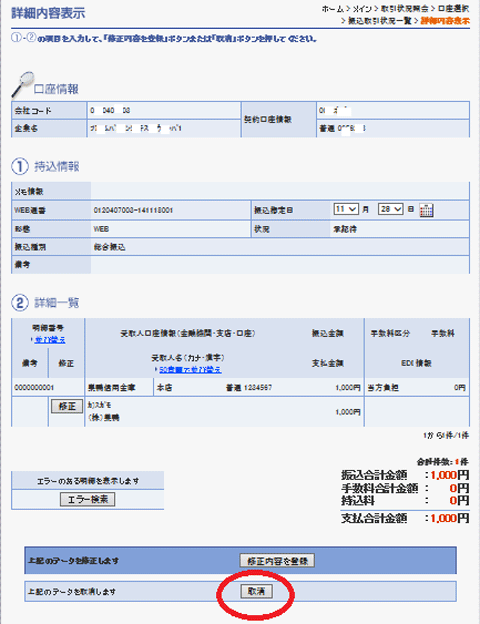Click the 修正 button for detail 0000000001
Screen dimensions: 480x624
point(66,406)
